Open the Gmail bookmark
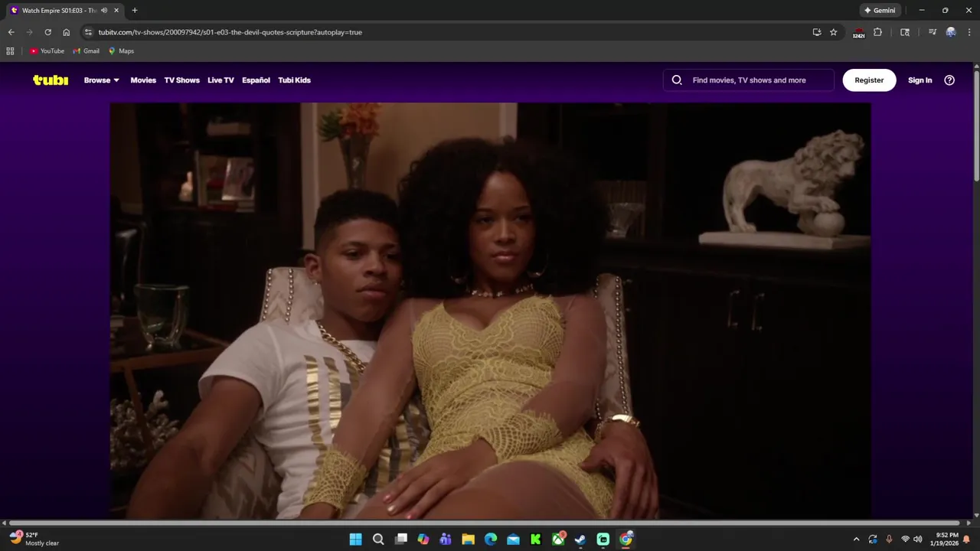This screenshot has width=980, height=551. pos(86,51)
